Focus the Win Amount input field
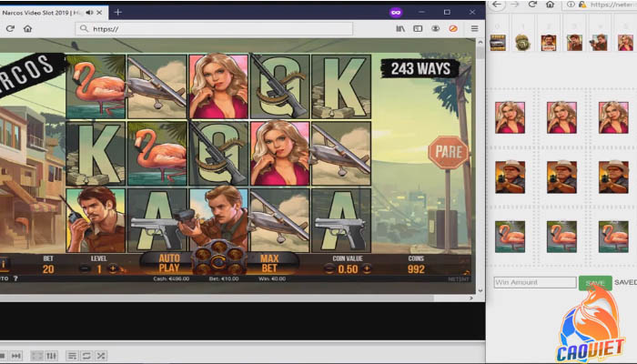 (535, 282)
